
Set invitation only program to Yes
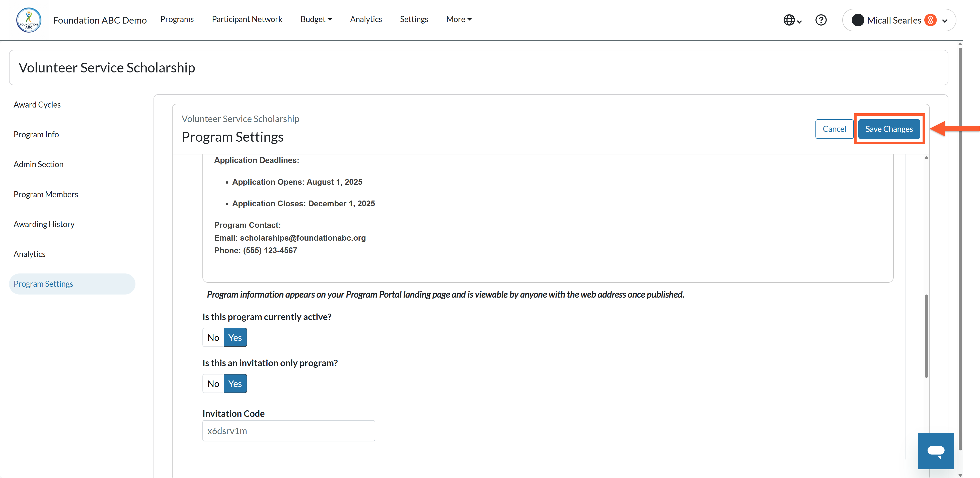pos(235,383)
